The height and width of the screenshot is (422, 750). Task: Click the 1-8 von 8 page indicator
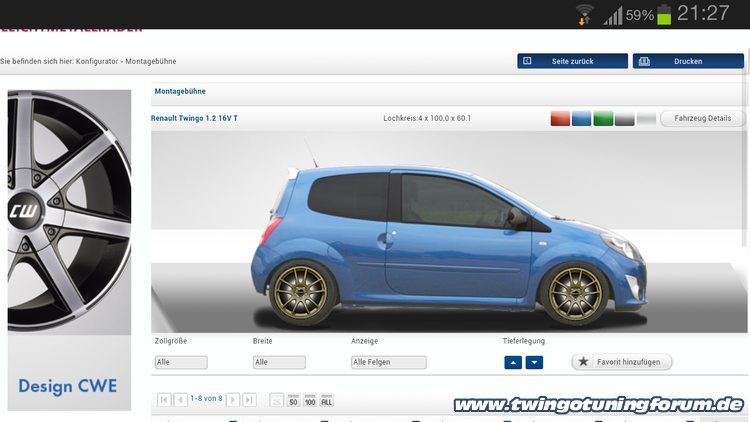click(x=206, y=398)
